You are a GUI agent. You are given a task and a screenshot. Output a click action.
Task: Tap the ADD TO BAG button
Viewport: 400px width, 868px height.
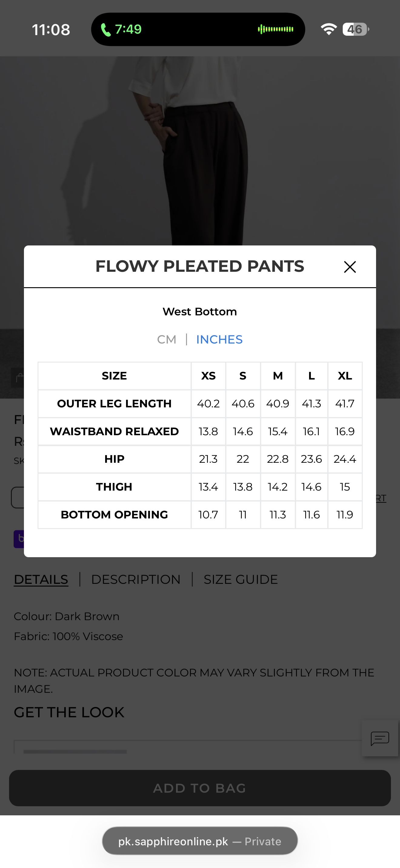[x=200, y=788]
